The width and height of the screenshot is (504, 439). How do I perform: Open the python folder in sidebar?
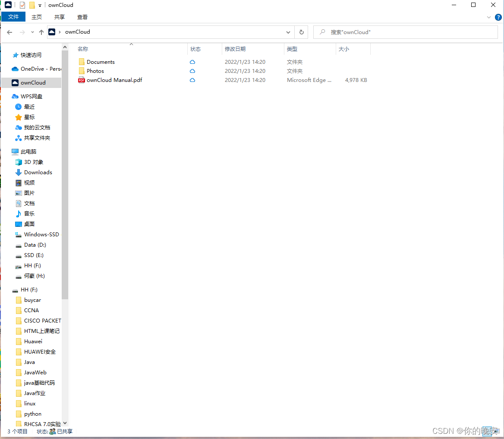pyautogui.click(x=32, y=414)
